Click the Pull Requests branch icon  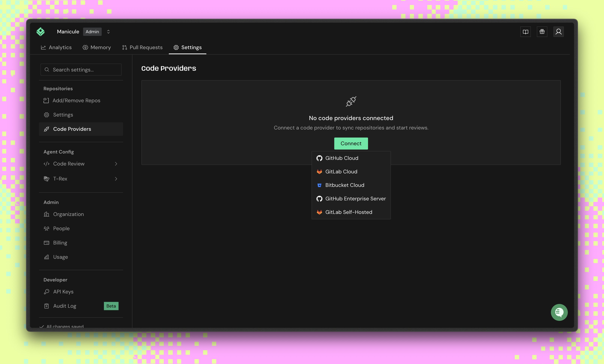pyautogui.click(x=125, y=47)
